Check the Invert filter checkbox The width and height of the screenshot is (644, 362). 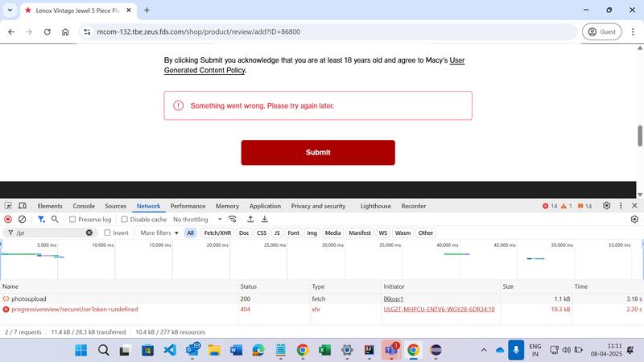tap(107, 232)
